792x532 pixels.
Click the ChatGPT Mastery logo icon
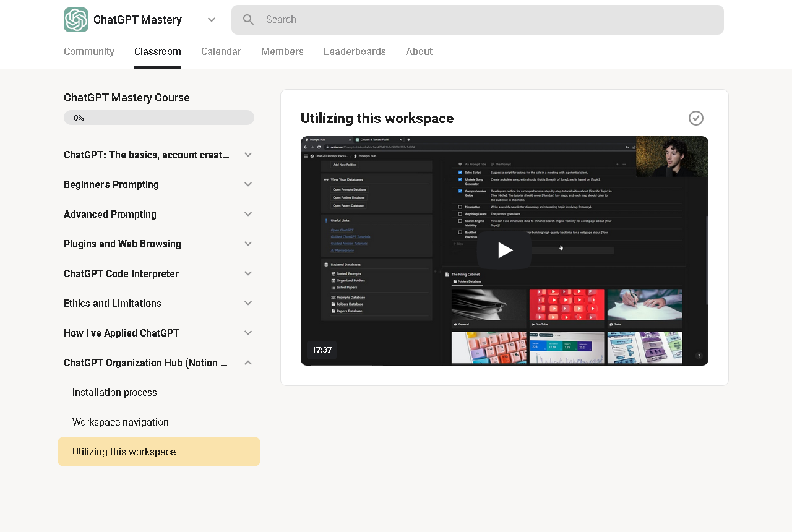76,20
